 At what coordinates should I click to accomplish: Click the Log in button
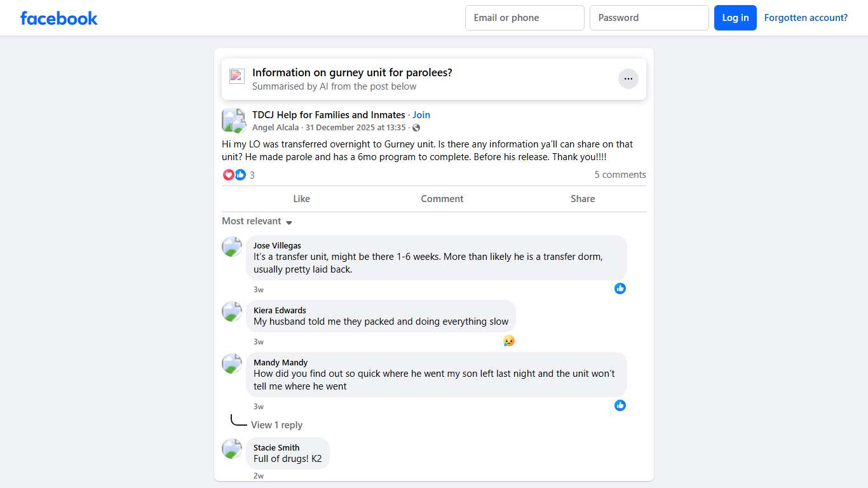coord(735,18)
